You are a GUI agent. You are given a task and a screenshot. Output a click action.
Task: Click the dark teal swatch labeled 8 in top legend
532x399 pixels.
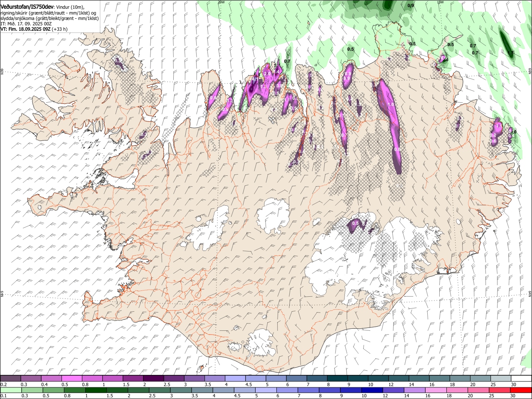pos(337,379)
